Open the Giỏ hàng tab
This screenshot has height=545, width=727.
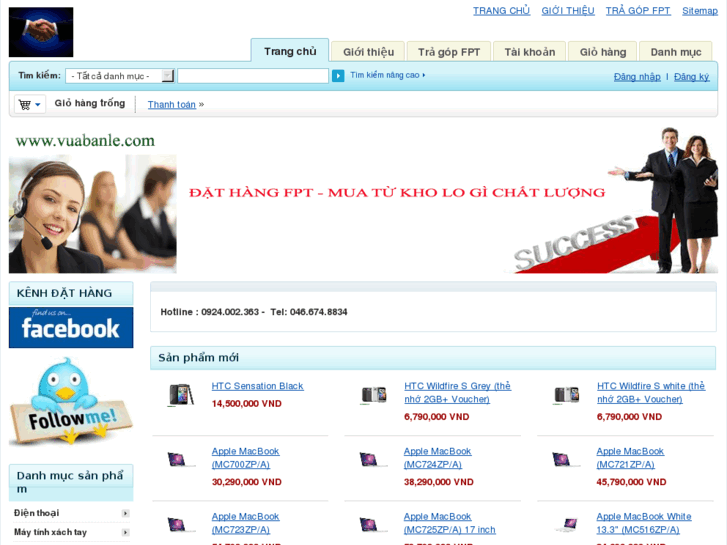pyautogui.click(x=603, y=52)
